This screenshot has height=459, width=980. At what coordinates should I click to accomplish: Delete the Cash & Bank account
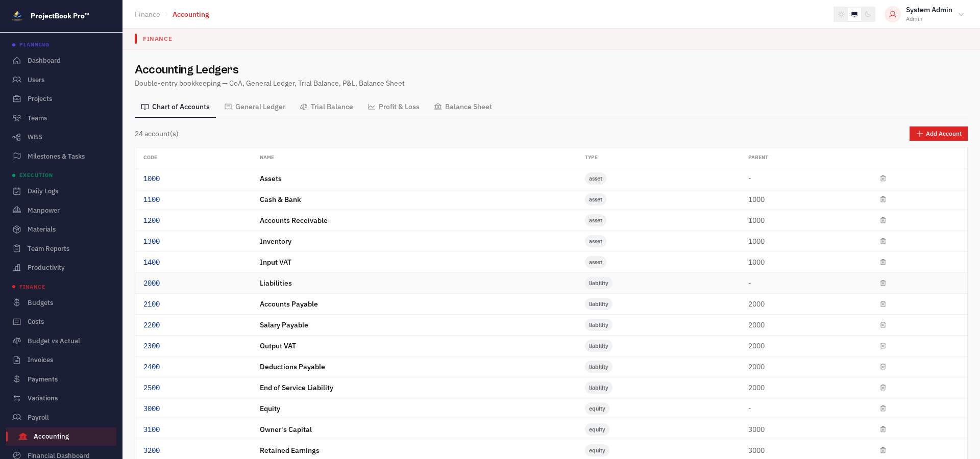tap(883, 199)
